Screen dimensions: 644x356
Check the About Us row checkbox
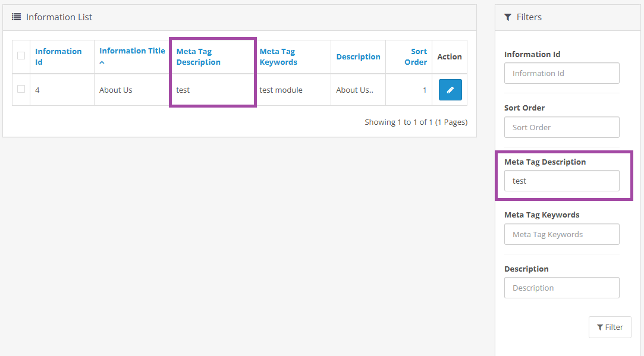(x=21, y=89)
